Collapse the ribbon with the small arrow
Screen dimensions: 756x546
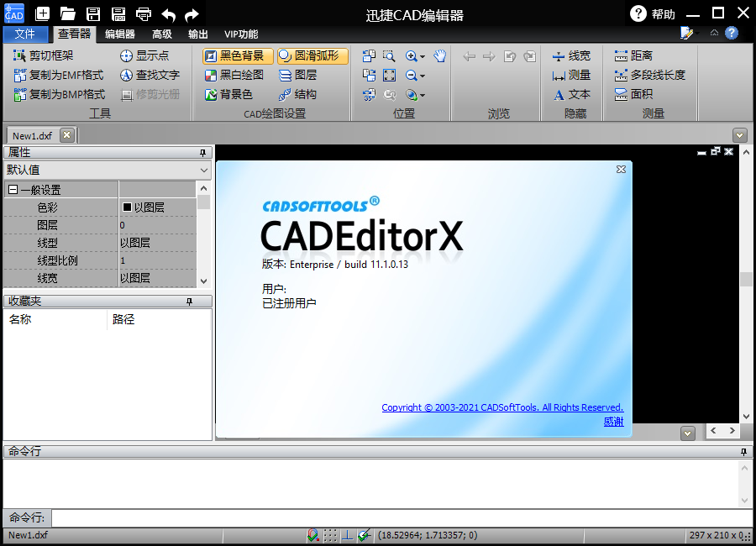714,33
